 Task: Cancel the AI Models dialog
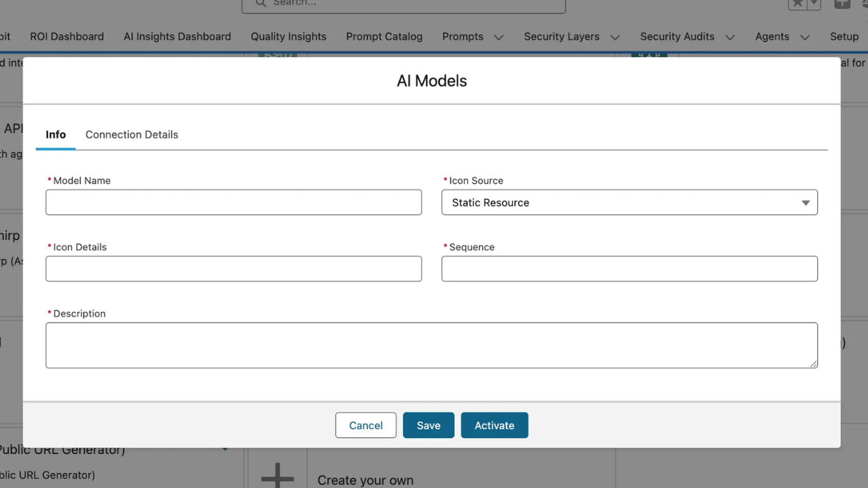[366, 426]
